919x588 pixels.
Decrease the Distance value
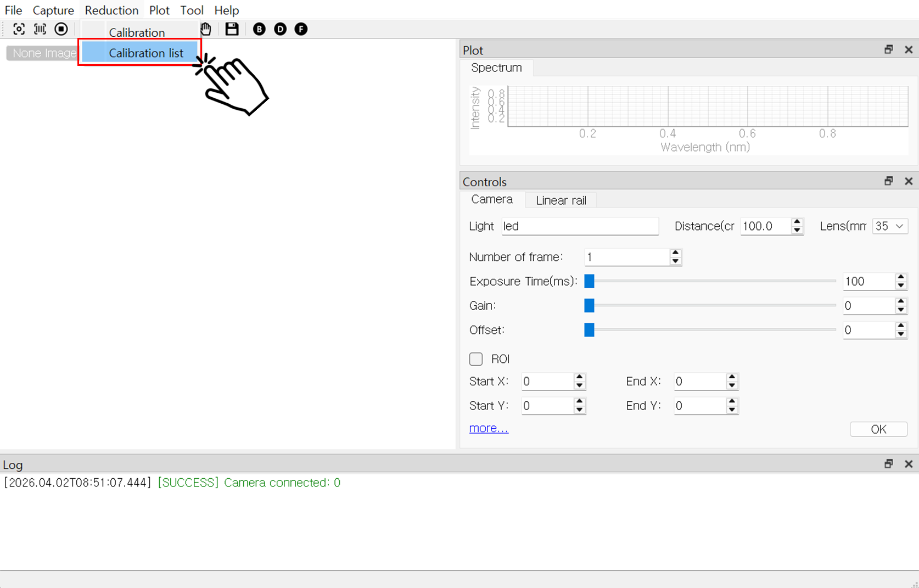click(797, 231)
